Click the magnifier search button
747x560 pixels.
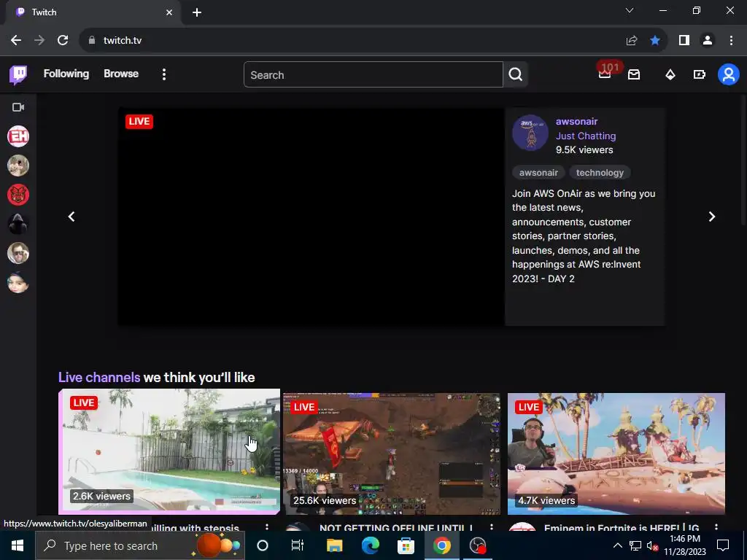pos(516,75)
